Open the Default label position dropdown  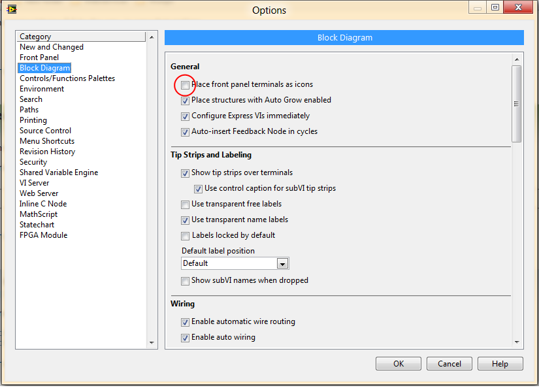click(x=235, y=264)
